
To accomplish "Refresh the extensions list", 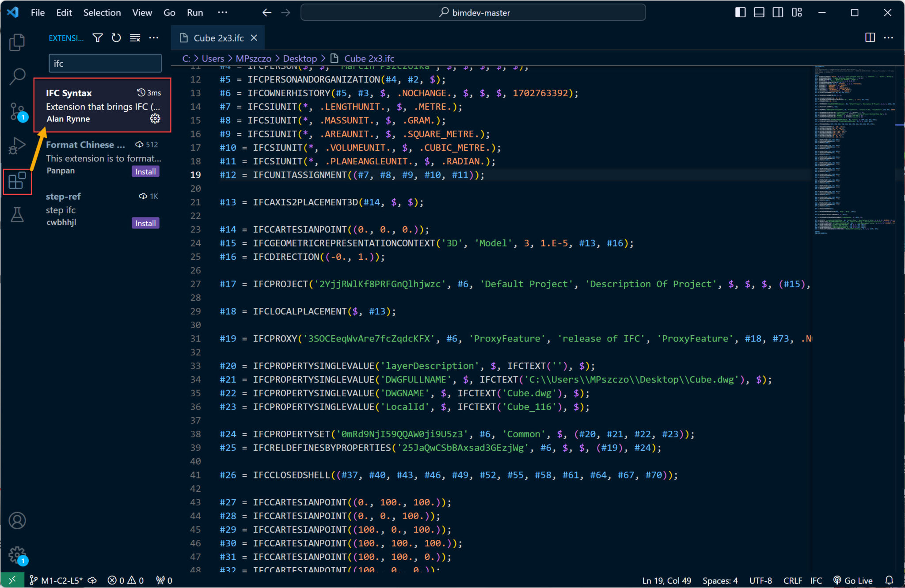I will coord(116,38).
